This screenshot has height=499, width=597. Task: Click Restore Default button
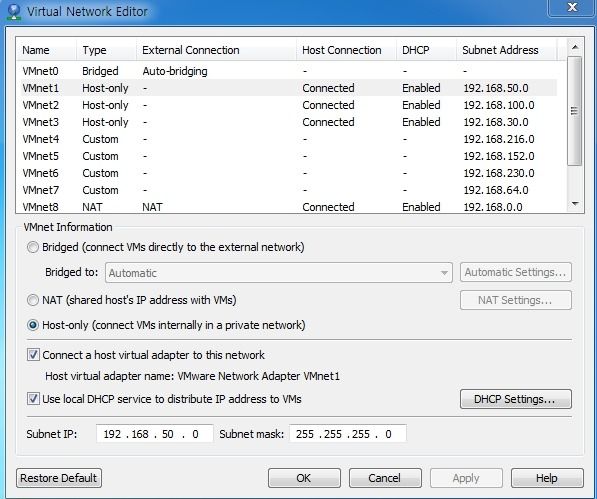click(59, 478)
